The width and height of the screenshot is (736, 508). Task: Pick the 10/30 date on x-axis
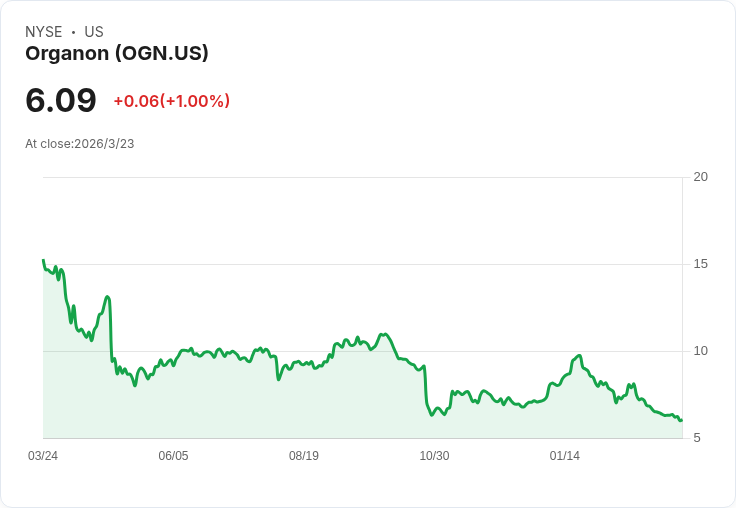[x=434, y=456]
